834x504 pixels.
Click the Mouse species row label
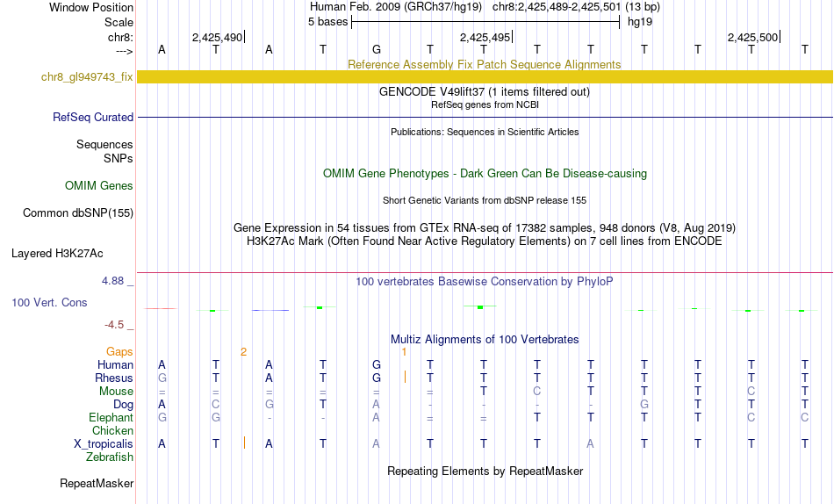[116, 392]
